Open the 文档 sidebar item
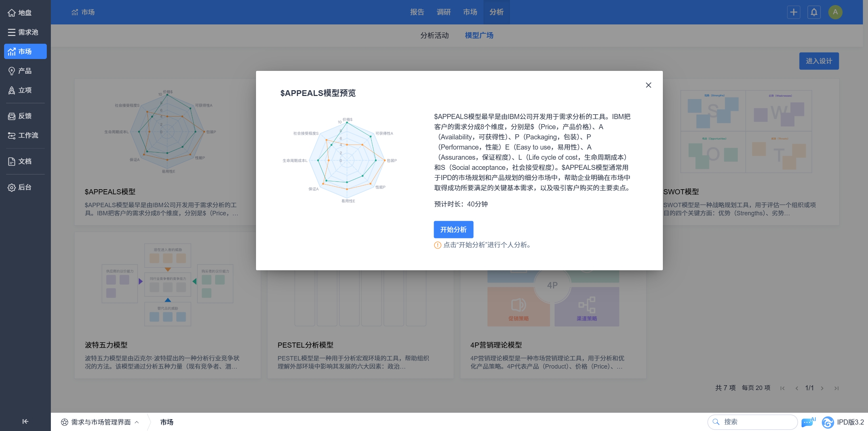The width and height of the screenshot is (868, 431). point(25,161)
